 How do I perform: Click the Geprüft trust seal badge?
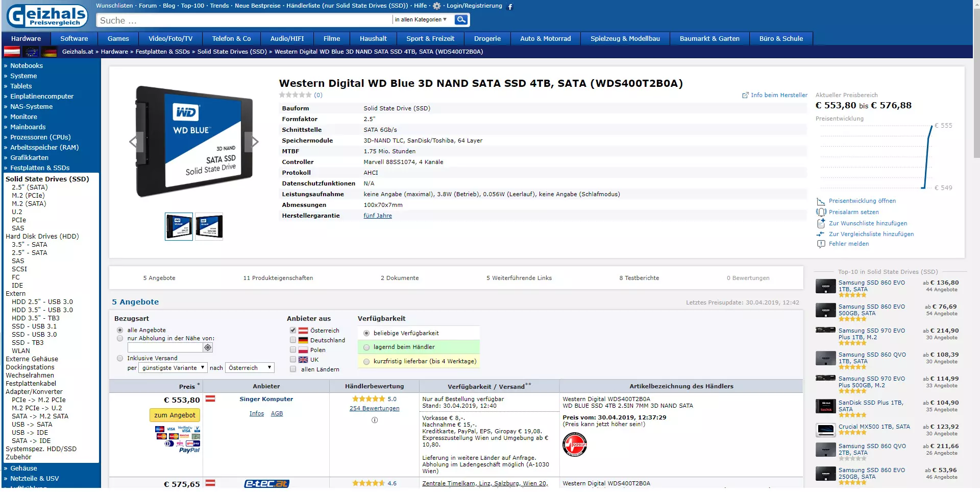pyautogui.click(x=575, y=444)
